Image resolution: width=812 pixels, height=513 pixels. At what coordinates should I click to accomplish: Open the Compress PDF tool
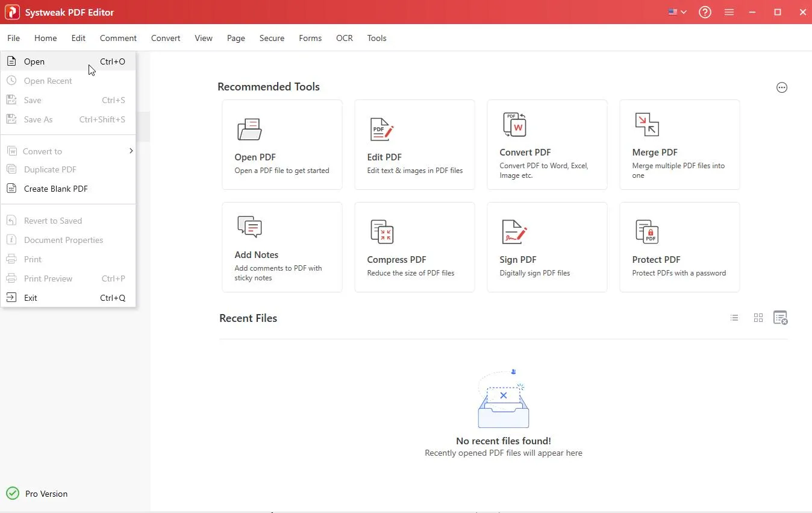click(414, 247)
